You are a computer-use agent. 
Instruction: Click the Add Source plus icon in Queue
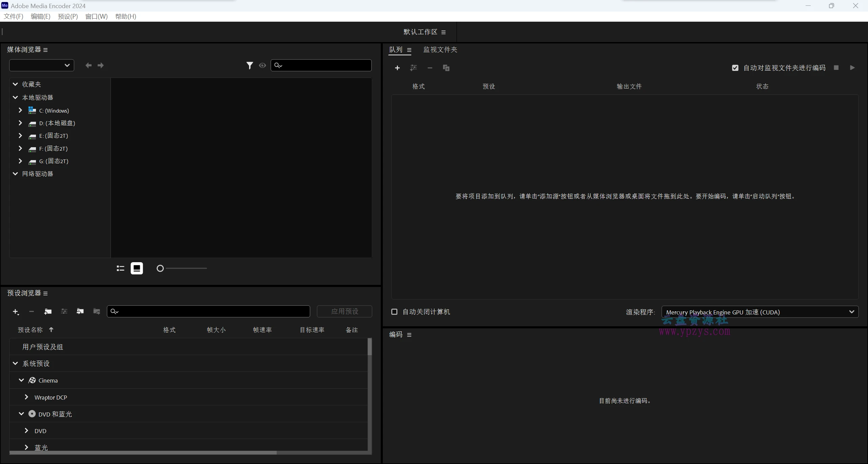pos(397,68)
